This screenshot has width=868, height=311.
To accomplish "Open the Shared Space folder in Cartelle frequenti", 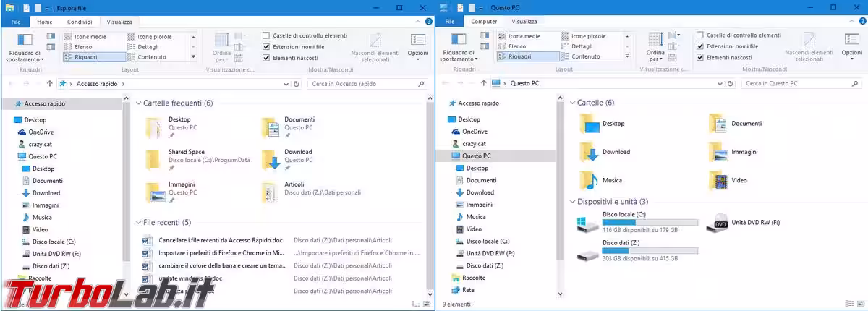I will 186,155.
